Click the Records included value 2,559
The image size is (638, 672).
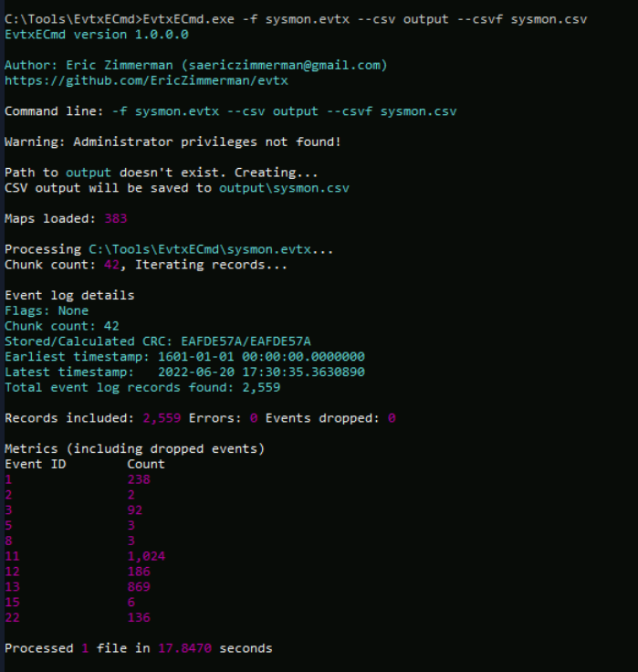click(162, 418)
